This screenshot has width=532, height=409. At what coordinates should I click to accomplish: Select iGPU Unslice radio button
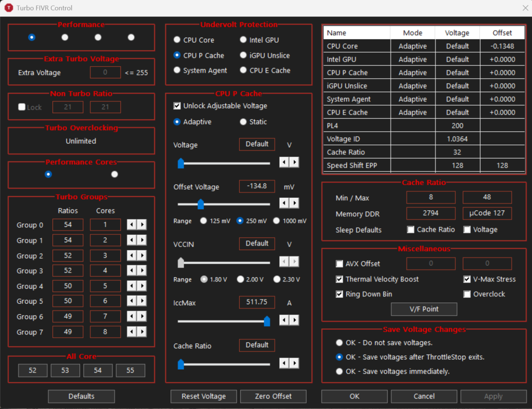pyautogui.click(x=265, y=55)
